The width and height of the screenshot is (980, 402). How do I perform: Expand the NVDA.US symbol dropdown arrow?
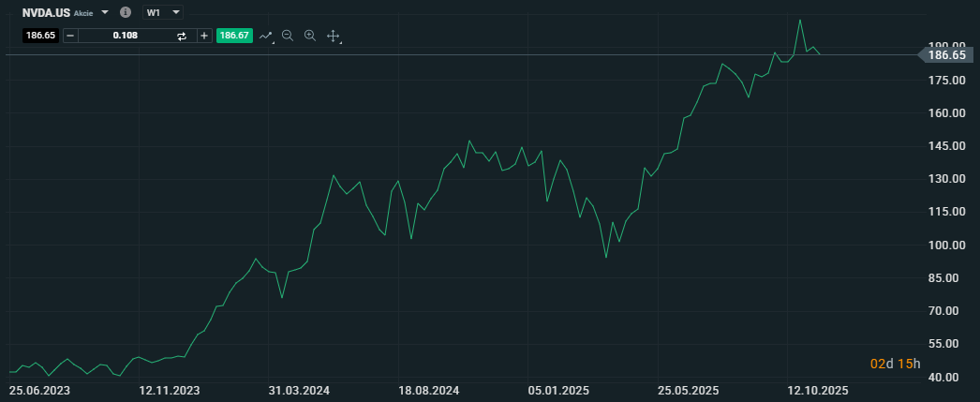105,13
